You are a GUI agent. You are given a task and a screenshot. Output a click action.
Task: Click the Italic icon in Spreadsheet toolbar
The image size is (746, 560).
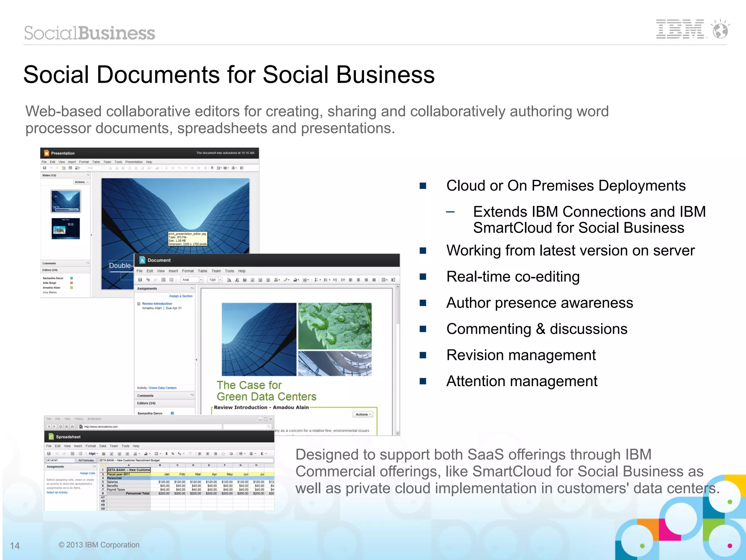click(111, 454)
